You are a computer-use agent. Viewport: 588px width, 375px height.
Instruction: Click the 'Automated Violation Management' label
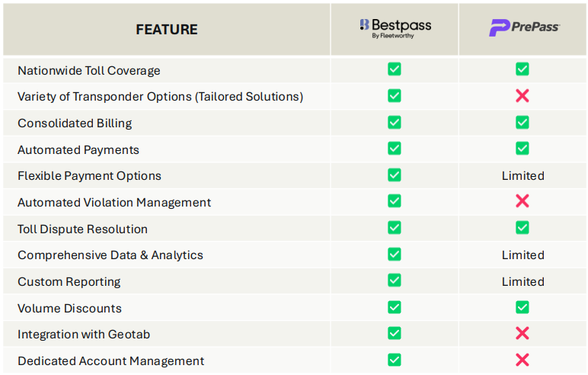pos(114,203)
